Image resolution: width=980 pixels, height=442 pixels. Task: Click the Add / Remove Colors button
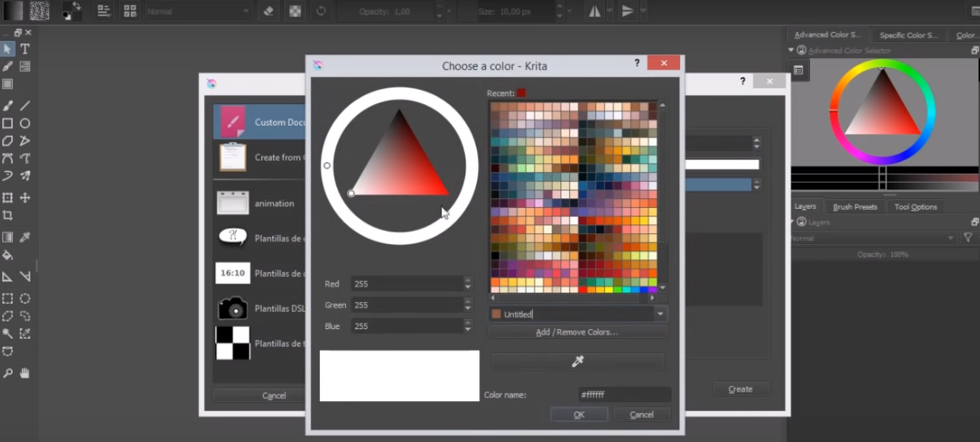(578, 332)
